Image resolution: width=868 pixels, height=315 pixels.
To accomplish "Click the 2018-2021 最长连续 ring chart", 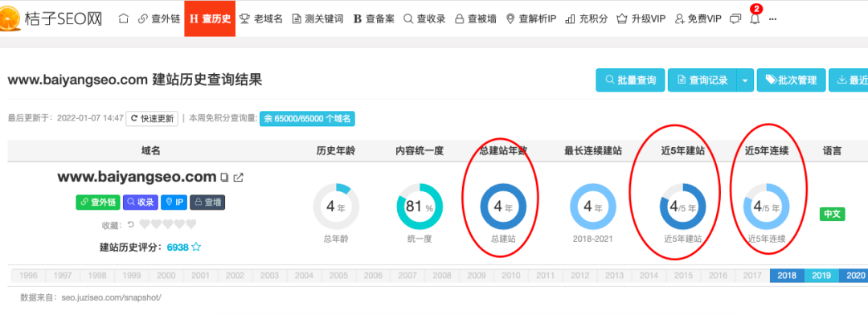I will coord(593,207).
